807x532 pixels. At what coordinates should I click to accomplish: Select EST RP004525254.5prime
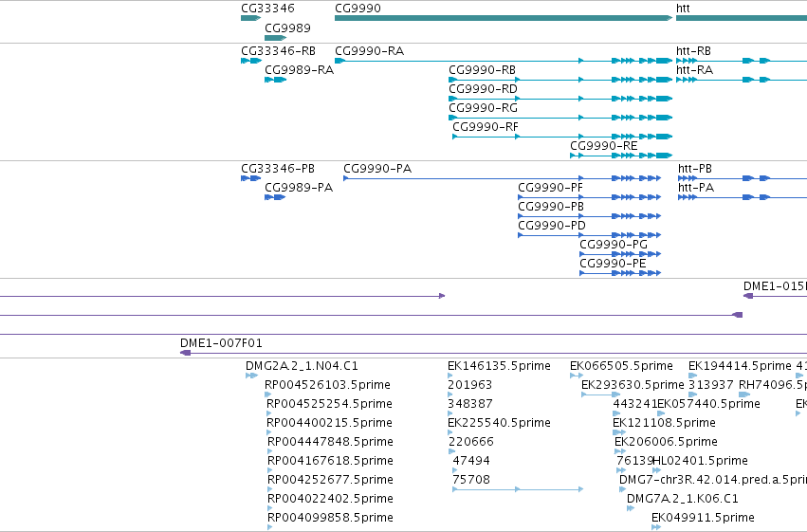(x=269, y=413)
